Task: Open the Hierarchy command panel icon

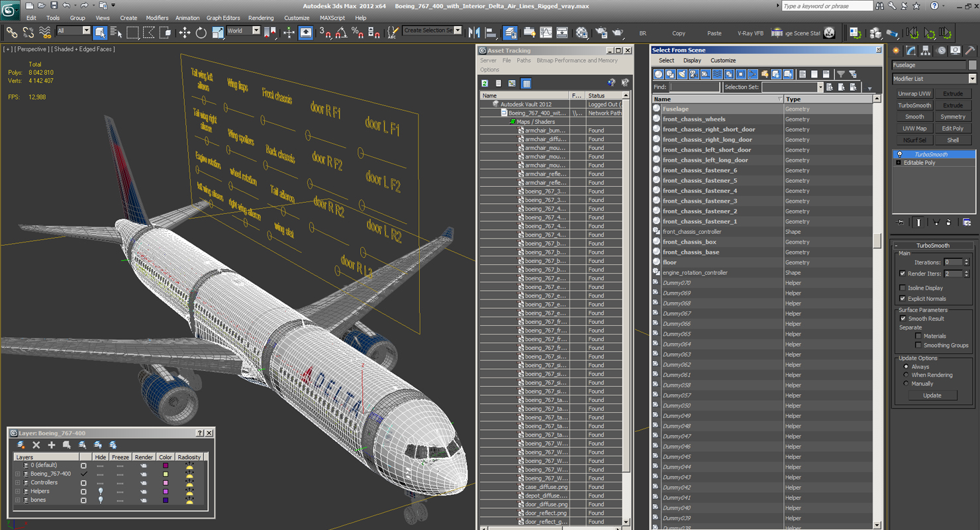Action: [925, 50]
